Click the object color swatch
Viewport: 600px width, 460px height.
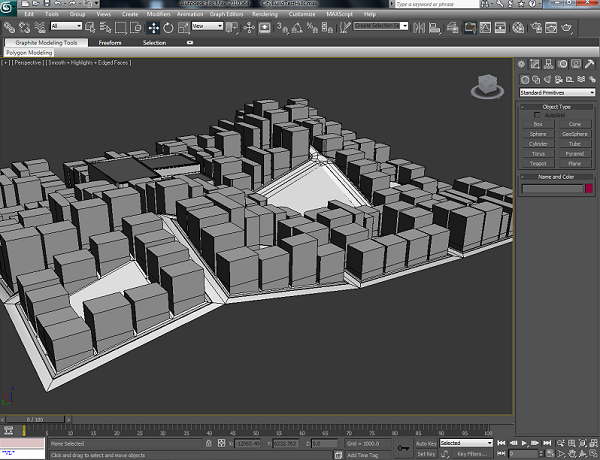589,188
